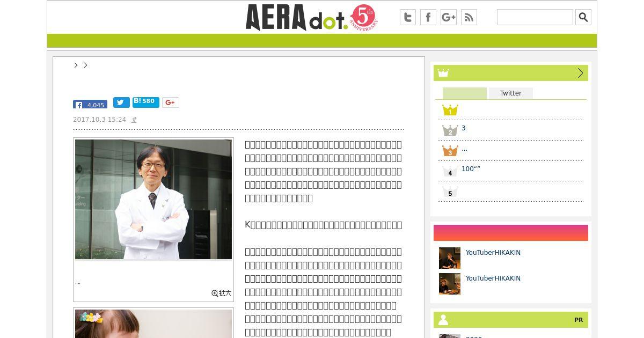The height and width of the screenshot is (338, 644).
Task: Click the magnifier search button
Action: pos(583,17)
